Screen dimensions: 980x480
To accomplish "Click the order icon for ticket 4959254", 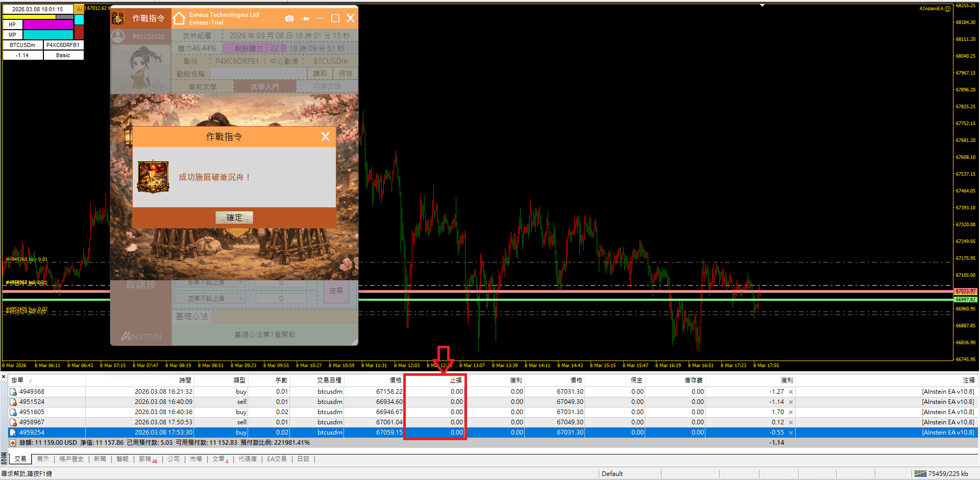I will [13, 433].
